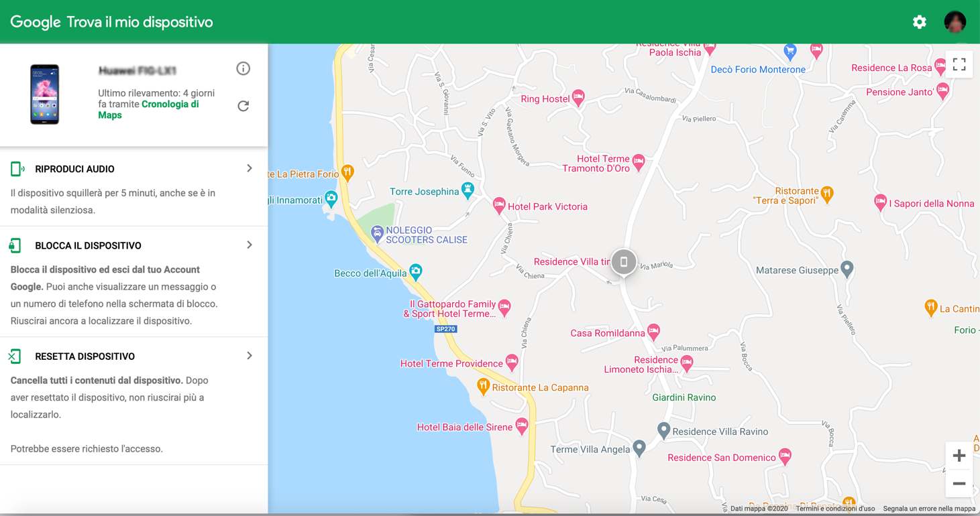
Task: Click the Pensione Janto' hotel pin
Action: [942, 92]
